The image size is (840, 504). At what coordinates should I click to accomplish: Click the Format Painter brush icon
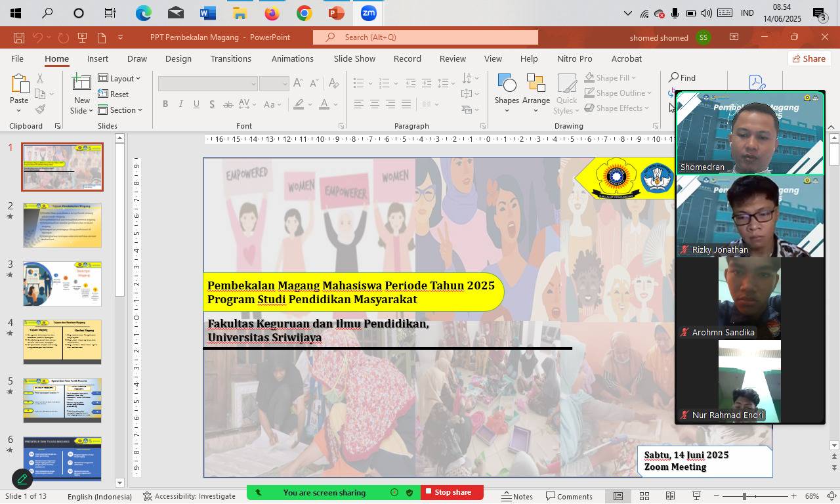41,110
